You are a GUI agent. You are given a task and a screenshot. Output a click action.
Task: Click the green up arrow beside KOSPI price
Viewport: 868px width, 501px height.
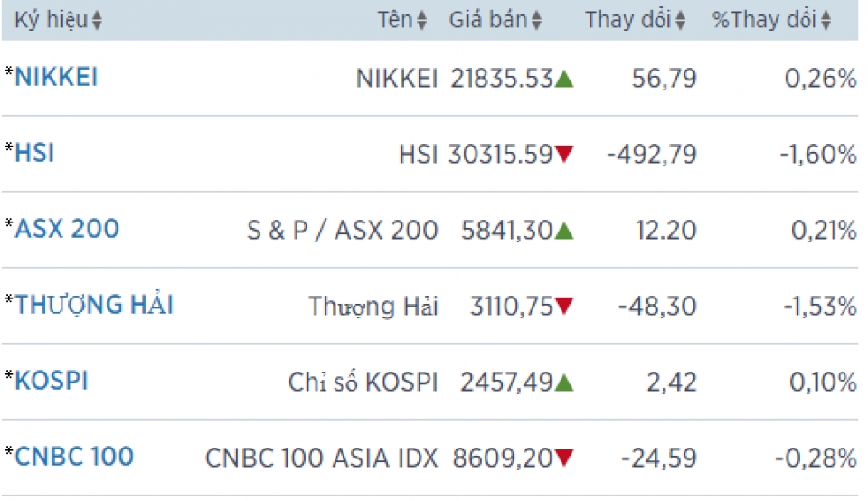coord(565,383)
